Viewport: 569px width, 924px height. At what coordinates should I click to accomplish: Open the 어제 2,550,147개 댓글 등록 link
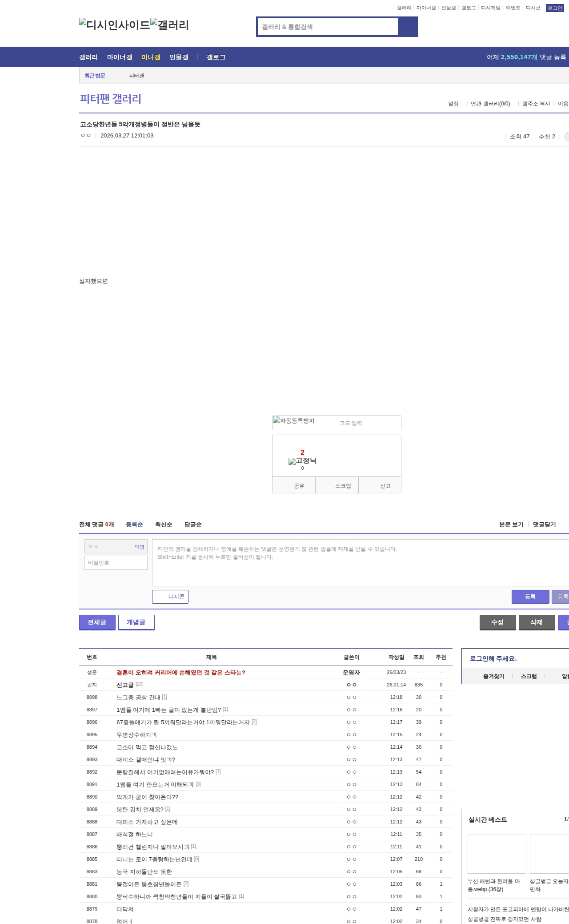(x=526, y=57)
